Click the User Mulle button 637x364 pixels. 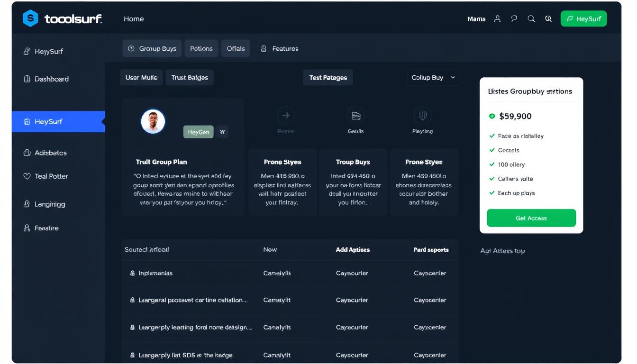coord(141,78)
